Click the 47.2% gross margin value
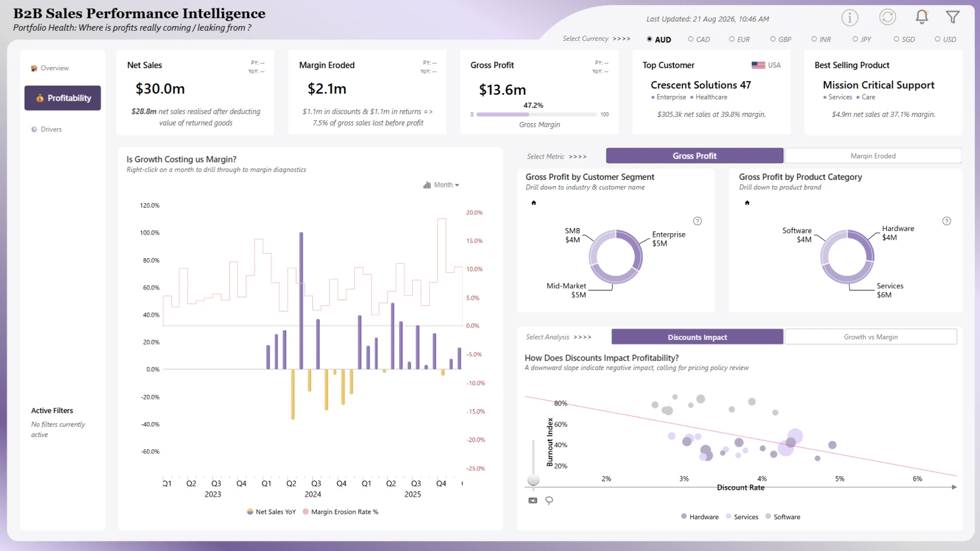 point(533,105)
